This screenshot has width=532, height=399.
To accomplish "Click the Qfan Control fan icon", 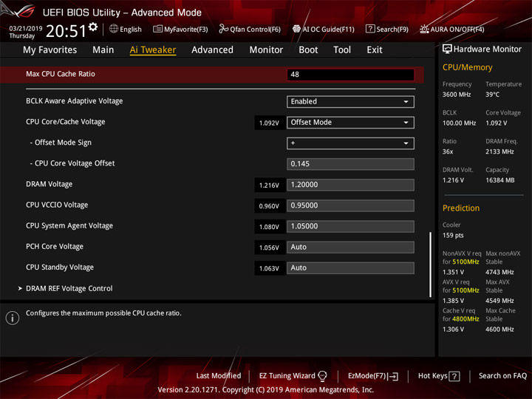I will pyautogui.click(x=223, y=29).
